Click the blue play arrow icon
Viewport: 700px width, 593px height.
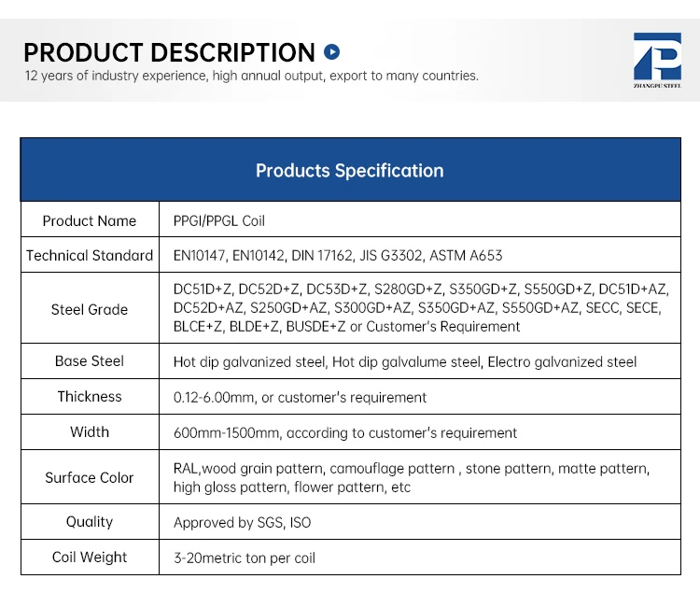pos(331,52)
